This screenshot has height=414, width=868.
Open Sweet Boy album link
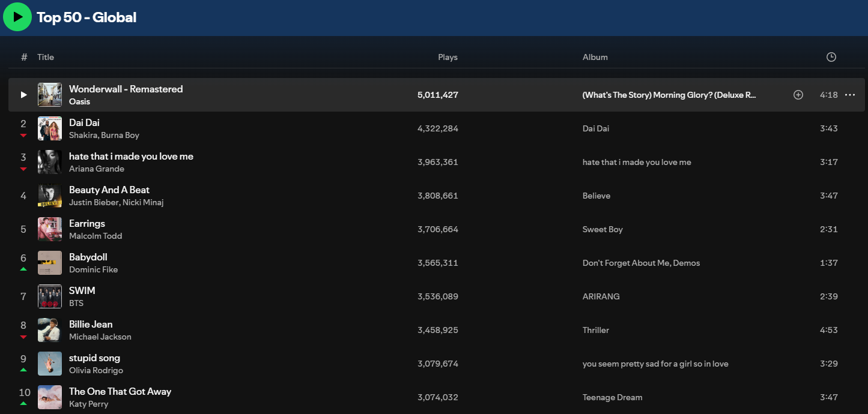(x=602, y=229)
